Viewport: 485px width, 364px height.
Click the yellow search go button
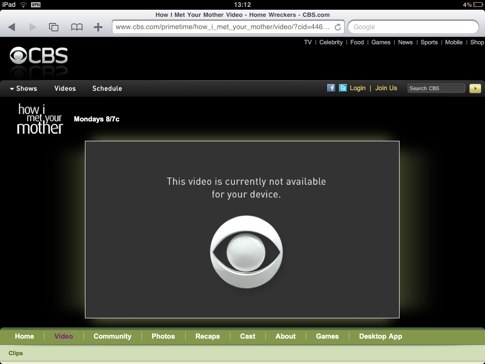click(x=475, y=88)
